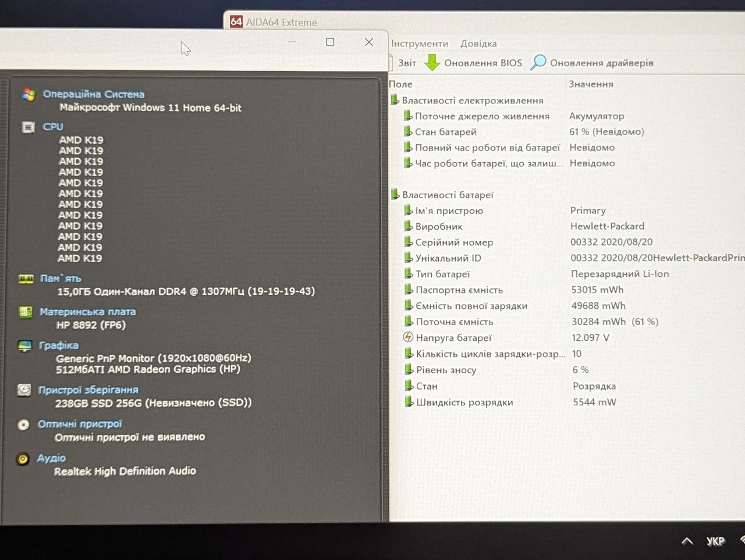Switch input language via УКР indicator

click(x=715, y=541)
